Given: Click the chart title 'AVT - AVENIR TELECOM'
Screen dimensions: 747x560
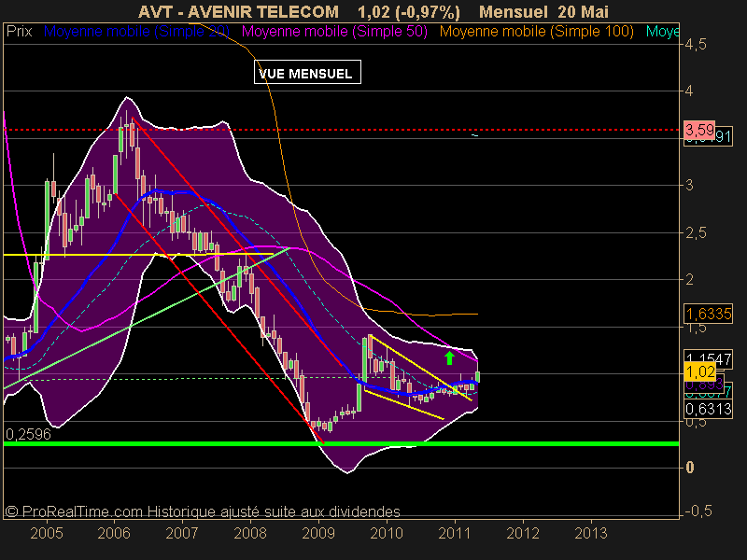Looking at the screenshot, I should tap(239, 11).
